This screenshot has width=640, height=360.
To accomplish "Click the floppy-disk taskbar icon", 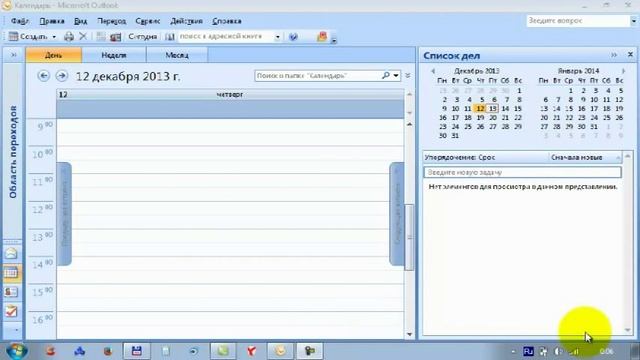I will coord(136,351).
